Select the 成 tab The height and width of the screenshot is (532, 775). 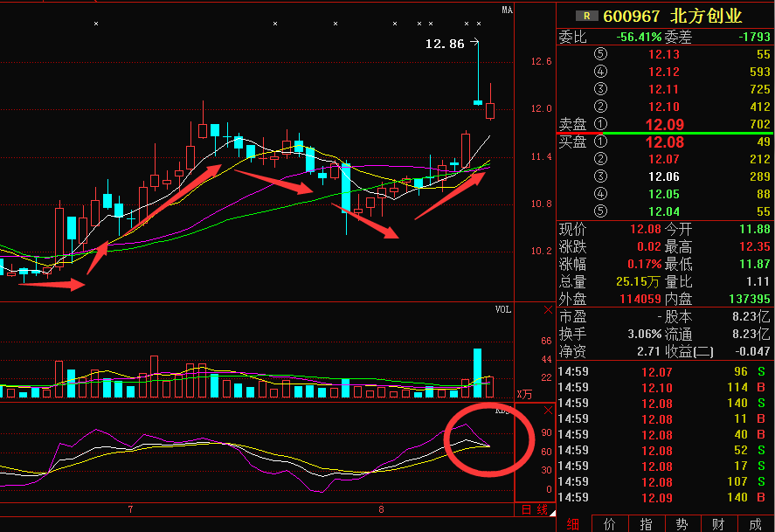click(x=755, y=523)
